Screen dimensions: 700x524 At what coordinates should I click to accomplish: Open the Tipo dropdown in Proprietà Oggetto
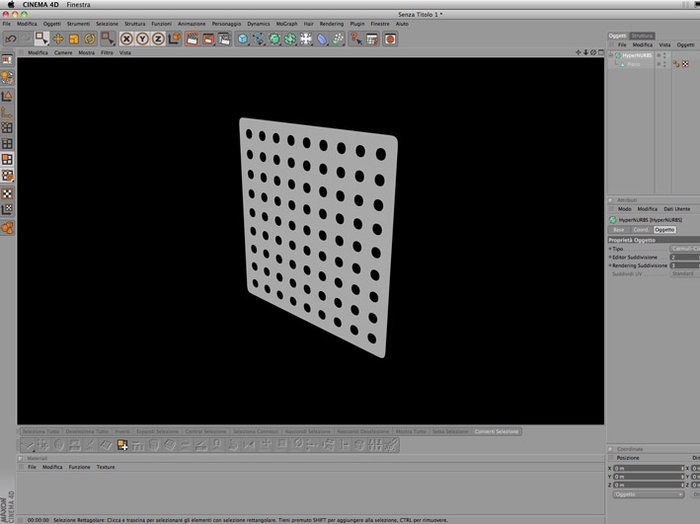pos(685,249)
